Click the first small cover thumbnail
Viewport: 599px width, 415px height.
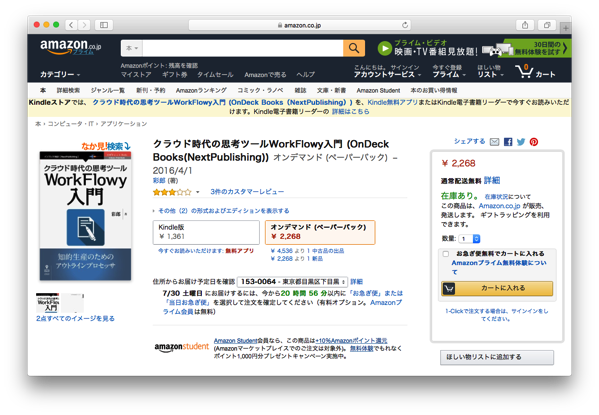(47, 303)
